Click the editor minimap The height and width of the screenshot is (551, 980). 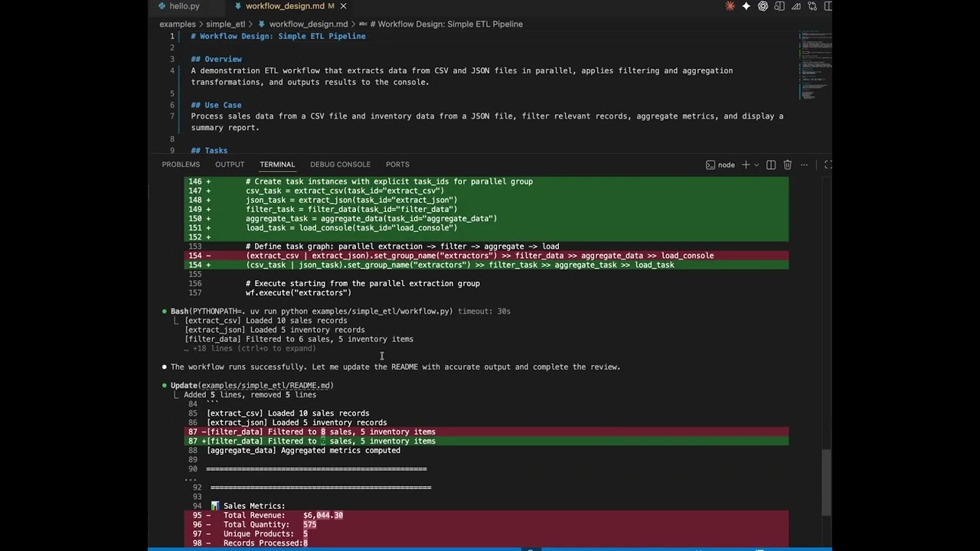tap(815, 65)
